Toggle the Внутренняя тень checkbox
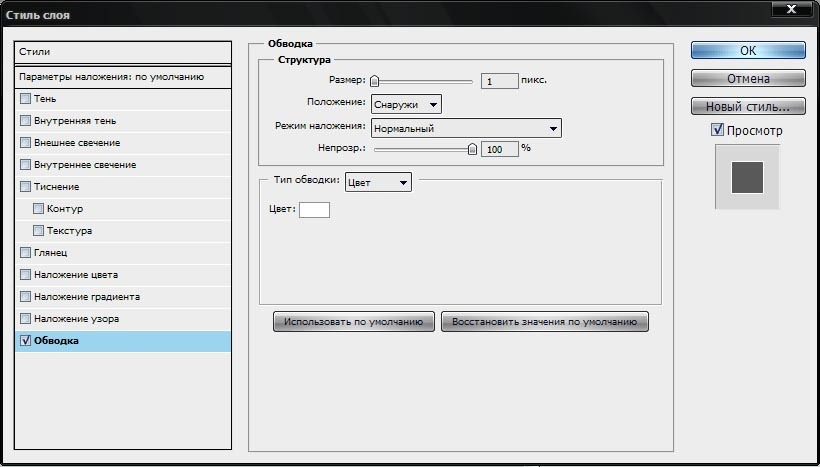 click(26, 121)
